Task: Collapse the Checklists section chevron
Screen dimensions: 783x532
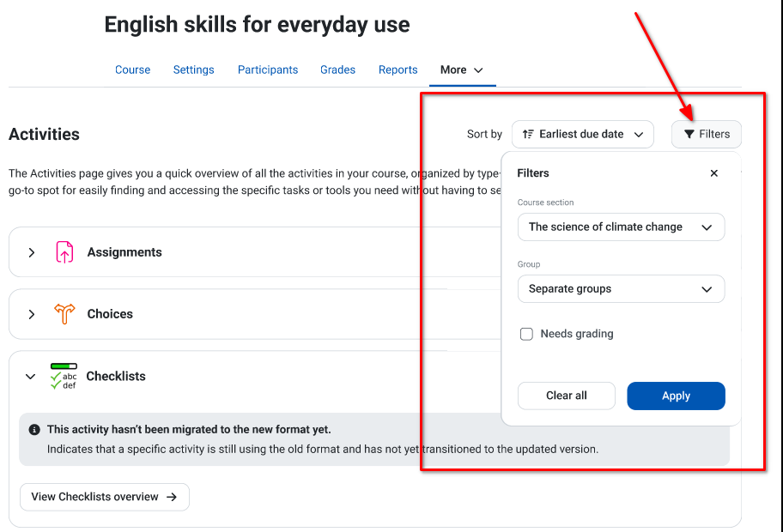Action: (30, 377)
